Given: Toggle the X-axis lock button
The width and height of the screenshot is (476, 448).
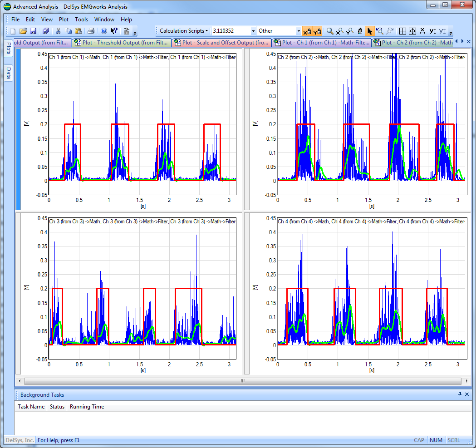Looking at the screenshot, I should point(307,31).
